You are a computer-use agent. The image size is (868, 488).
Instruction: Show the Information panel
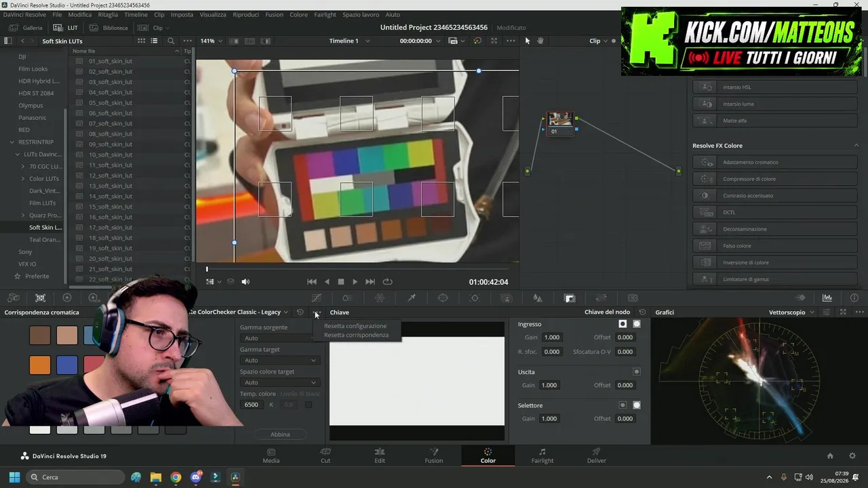point(854,298)
